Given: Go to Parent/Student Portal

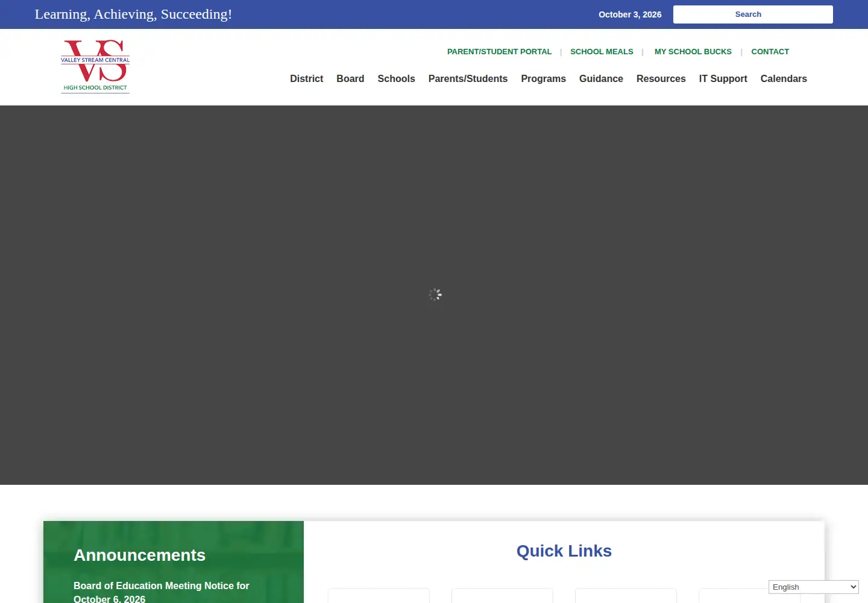Looking at the screenshot, I should click(499, 52).
